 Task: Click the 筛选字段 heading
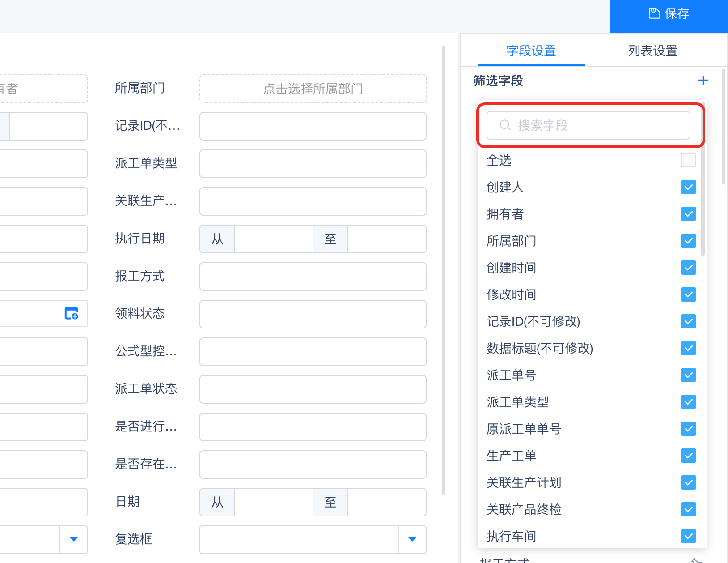(x=498, y=81)
